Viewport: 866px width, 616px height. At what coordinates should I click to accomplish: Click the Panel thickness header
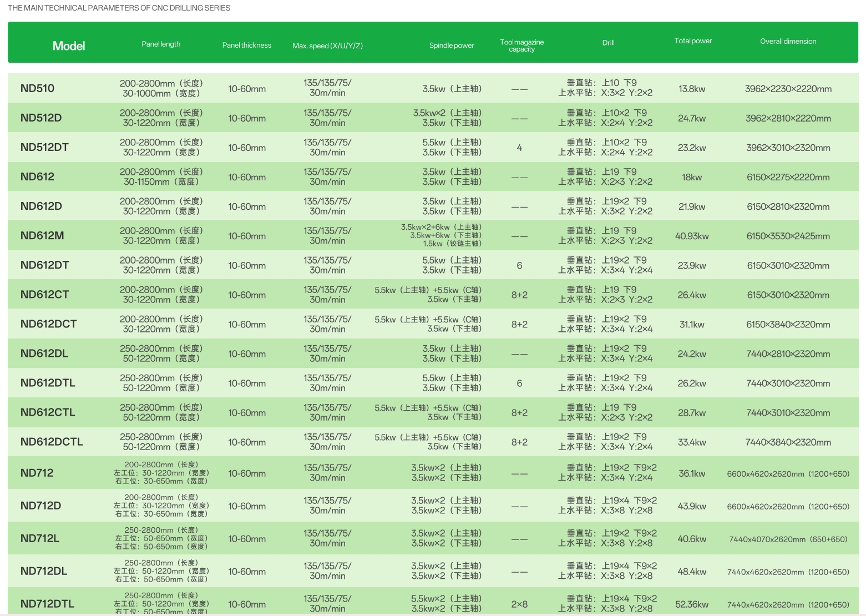[x=246, y=46]
